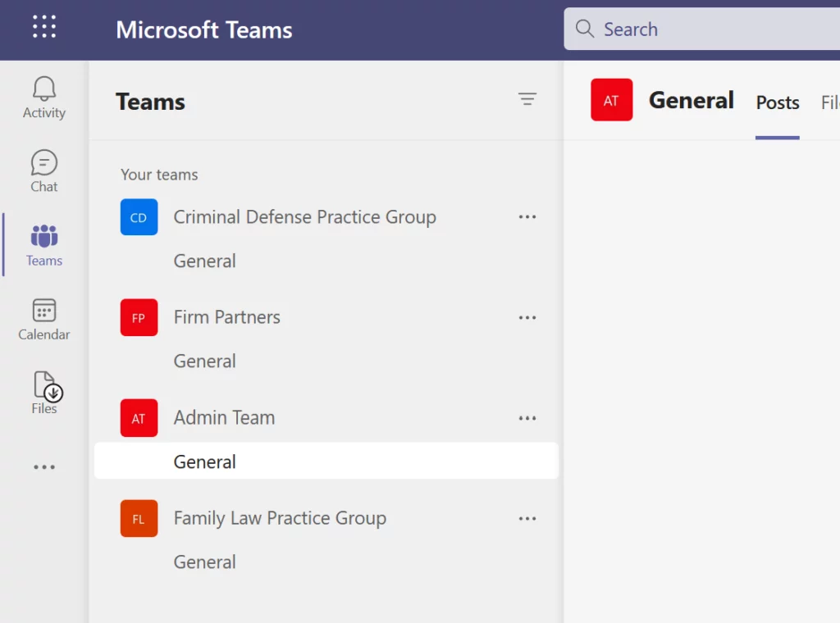Open more options for Admin Team

(527, 417)
